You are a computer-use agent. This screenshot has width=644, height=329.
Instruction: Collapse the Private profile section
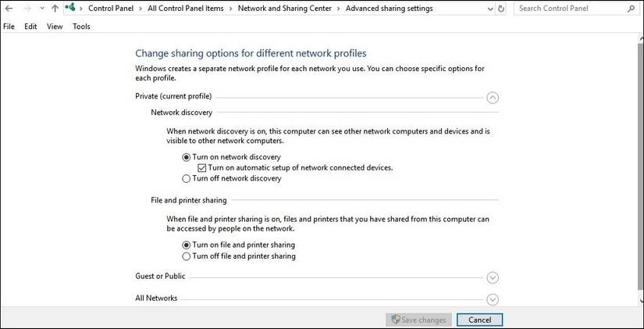point(492,98)
